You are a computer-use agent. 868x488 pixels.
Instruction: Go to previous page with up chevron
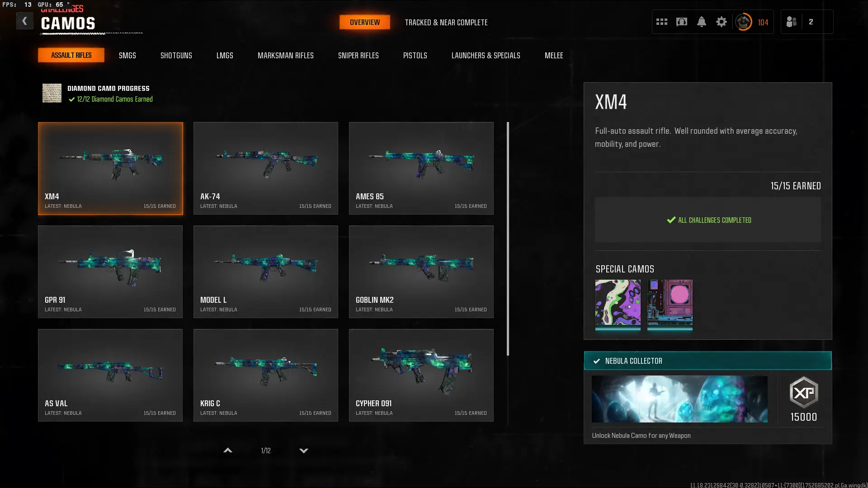pyautogui.click(x=228, y=450)
